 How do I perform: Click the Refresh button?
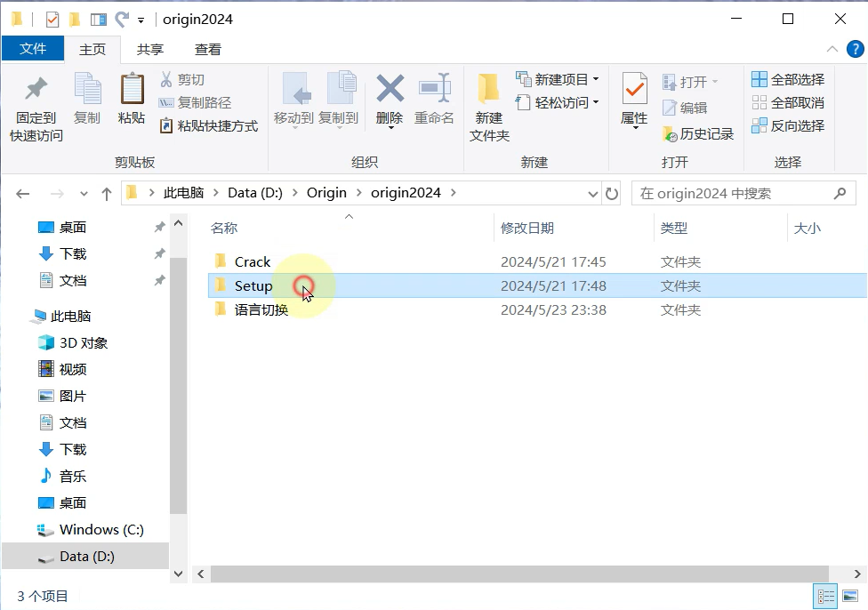click(612, 194)
